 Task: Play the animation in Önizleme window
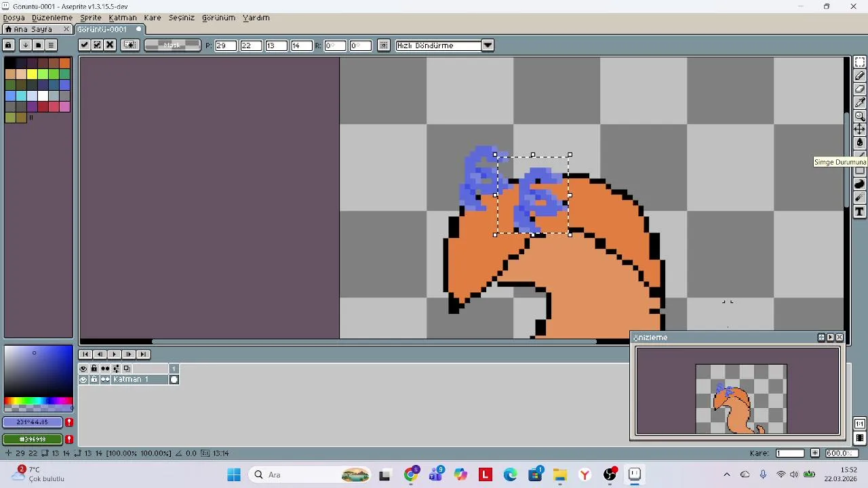pyautogui.click(x=830, y=338)
